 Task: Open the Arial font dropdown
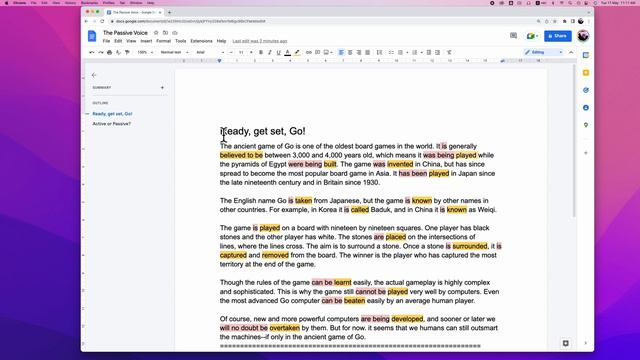[210, 53]
